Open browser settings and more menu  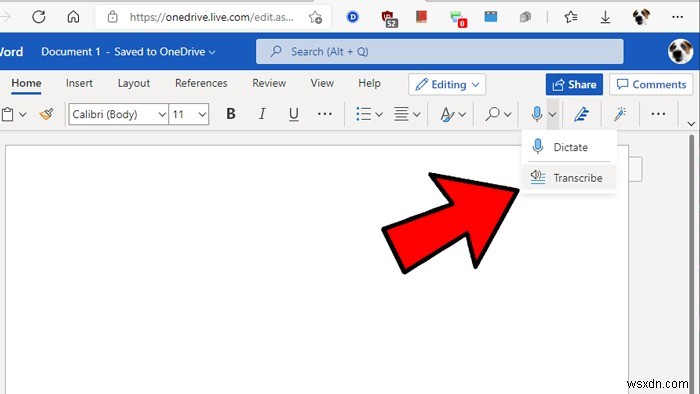[x=677, y=17]
